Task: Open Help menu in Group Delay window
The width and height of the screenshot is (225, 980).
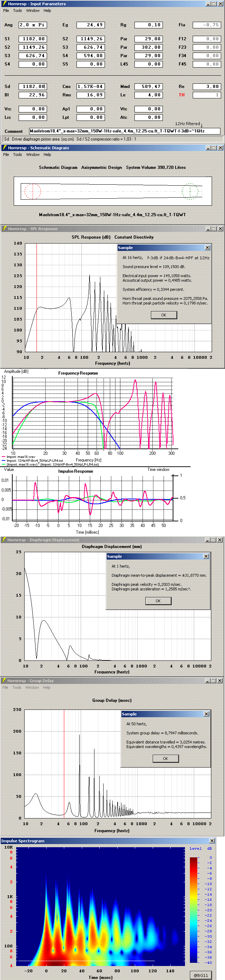Action: pos(47,687)
